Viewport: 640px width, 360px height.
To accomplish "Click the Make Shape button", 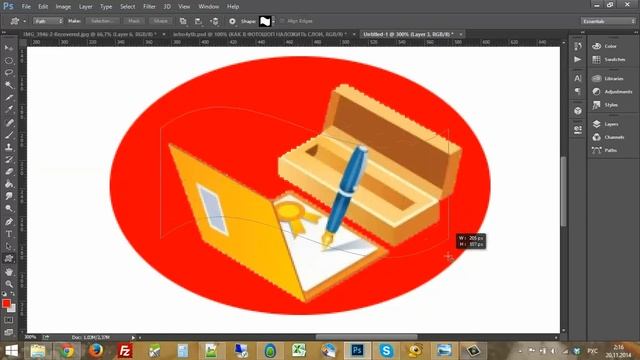I will pos(160,21).
